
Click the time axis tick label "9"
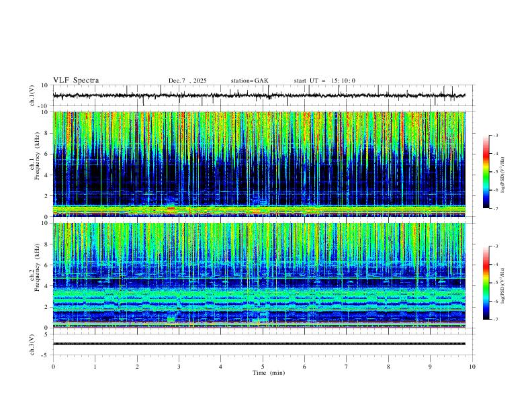[430, 367]
